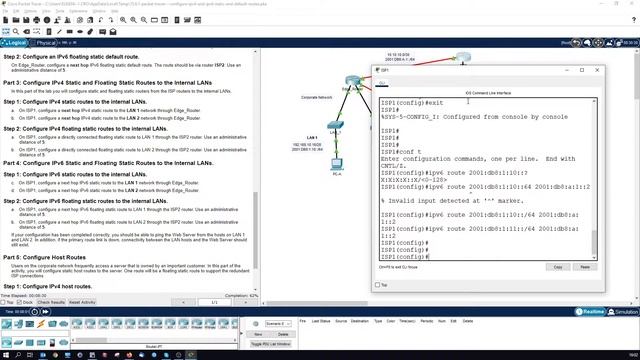This screenshot has width=640, height=360.
Task: Choose the Switches subcategory icon
Action: pos(18,342)
